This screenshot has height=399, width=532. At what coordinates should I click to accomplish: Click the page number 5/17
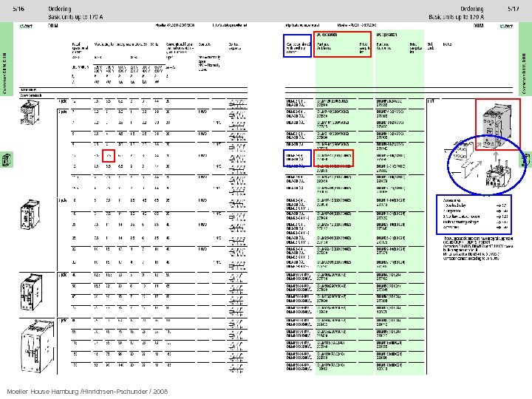[513, 9]
